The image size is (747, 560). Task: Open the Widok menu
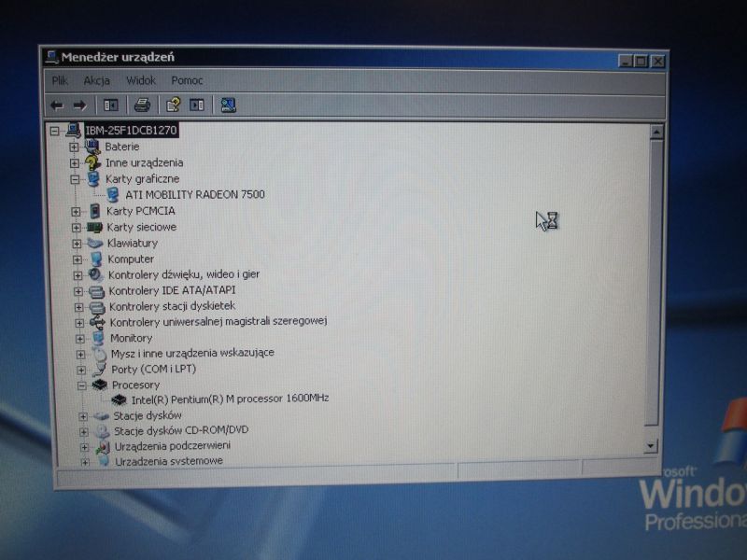[141, 80]
